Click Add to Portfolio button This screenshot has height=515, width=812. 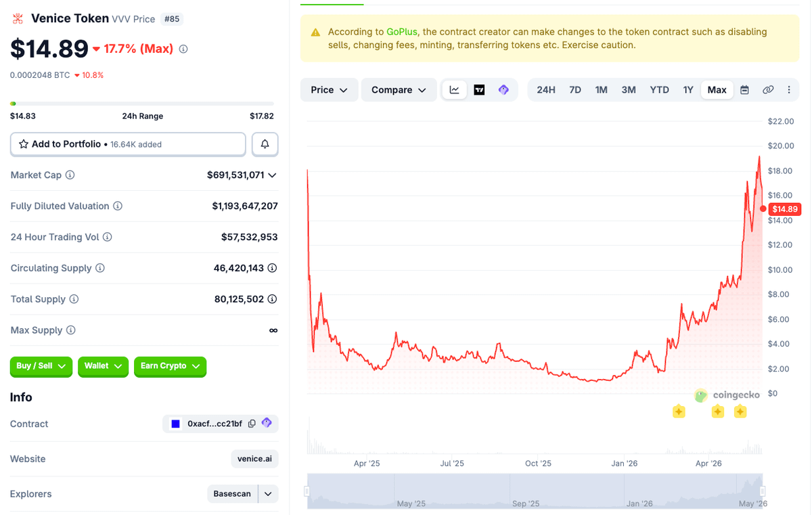pos(128,144)
